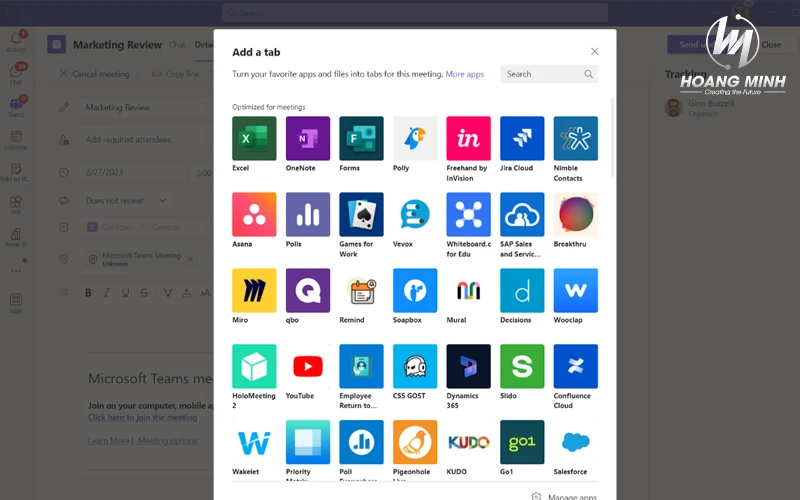
Task: Click Add required attendees field
Action: click(146, 139)
